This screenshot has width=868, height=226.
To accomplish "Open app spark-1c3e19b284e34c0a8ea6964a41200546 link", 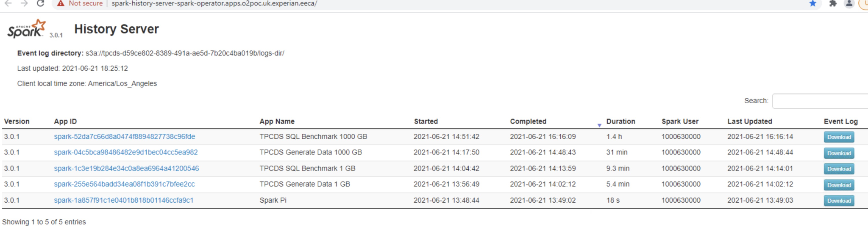I will pos(126,168).
